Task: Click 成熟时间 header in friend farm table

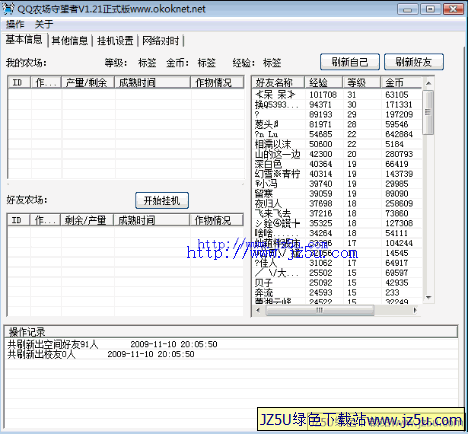Action: 152,220
